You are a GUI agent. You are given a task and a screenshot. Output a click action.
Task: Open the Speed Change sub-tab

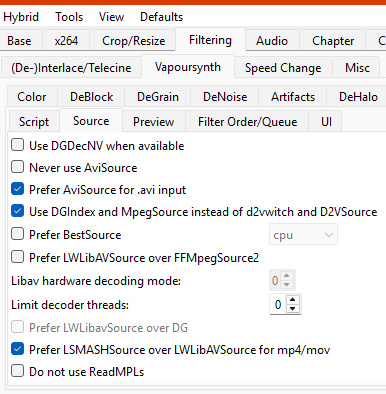[x=283, y=68]
